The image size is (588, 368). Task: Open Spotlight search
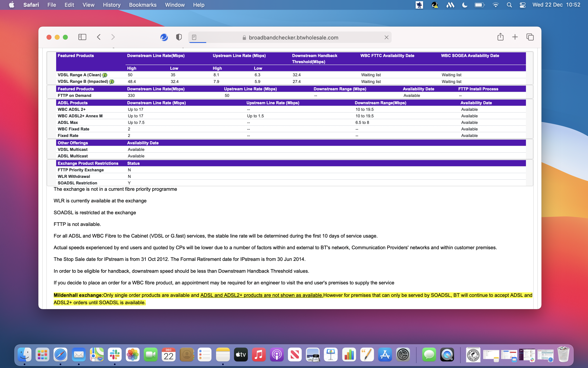509,5
